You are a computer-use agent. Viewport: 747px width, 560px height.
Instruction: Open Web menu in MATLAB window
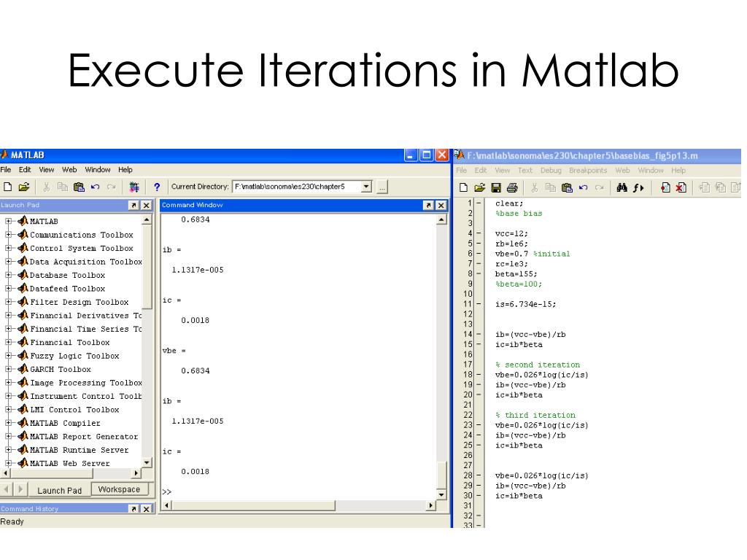click(69, 169)
